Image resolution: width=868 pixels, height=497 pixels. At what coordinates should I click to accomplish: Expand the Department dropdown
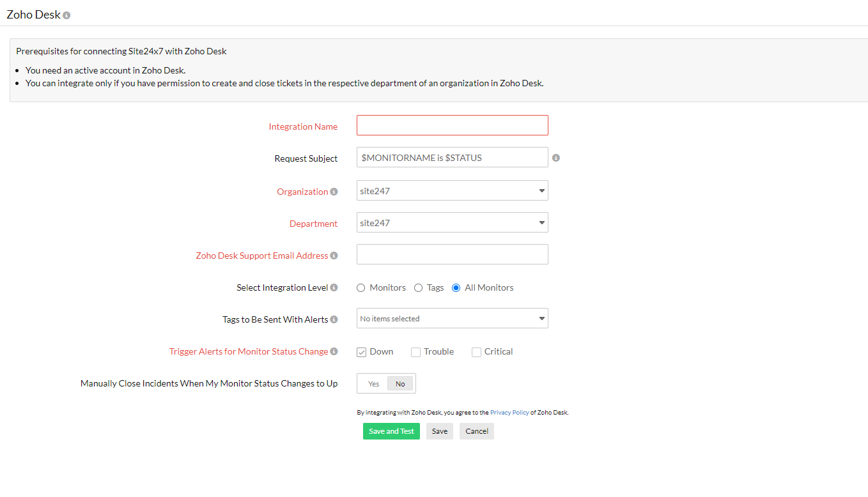pos(452,223)
